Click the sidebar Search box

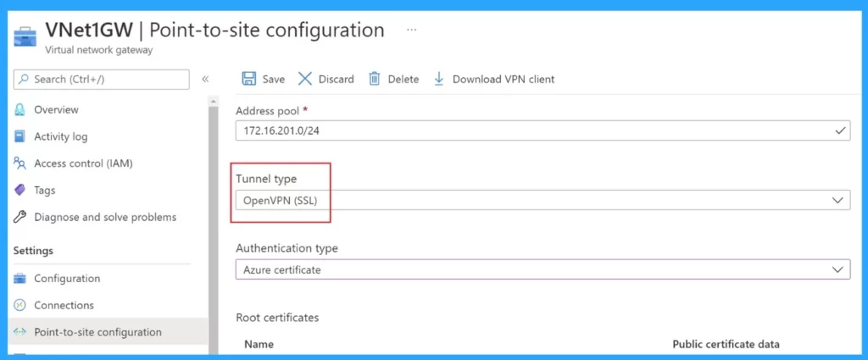click(x=102, y=79)
